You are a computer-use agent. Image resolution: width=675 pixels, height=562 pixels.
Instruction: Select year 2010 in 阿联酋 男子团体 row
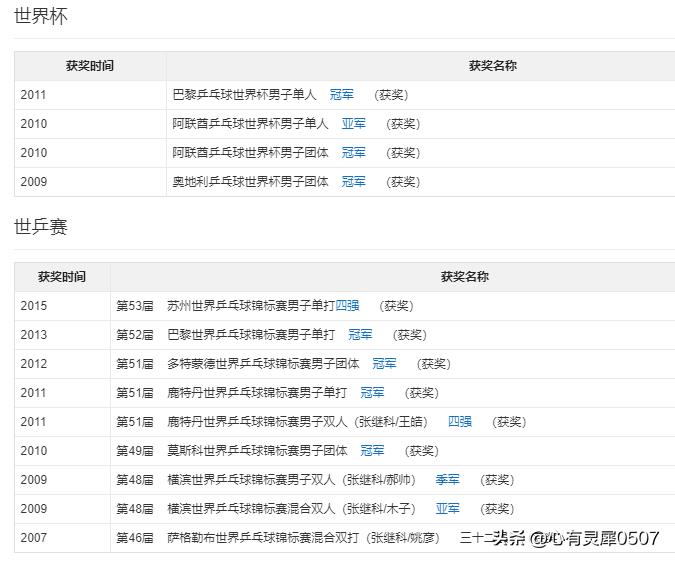[34, 153]
